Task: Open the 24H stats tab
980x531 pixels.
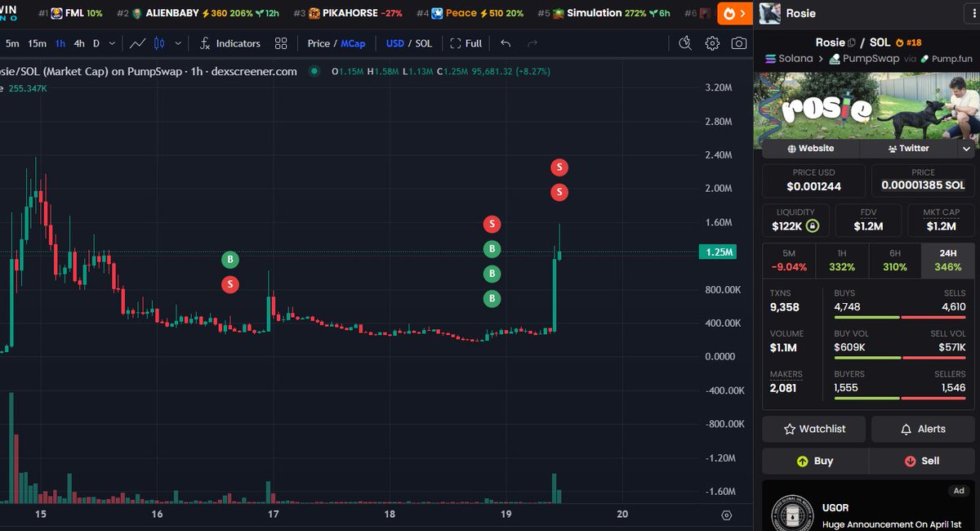Action: [x=947, y=261]
